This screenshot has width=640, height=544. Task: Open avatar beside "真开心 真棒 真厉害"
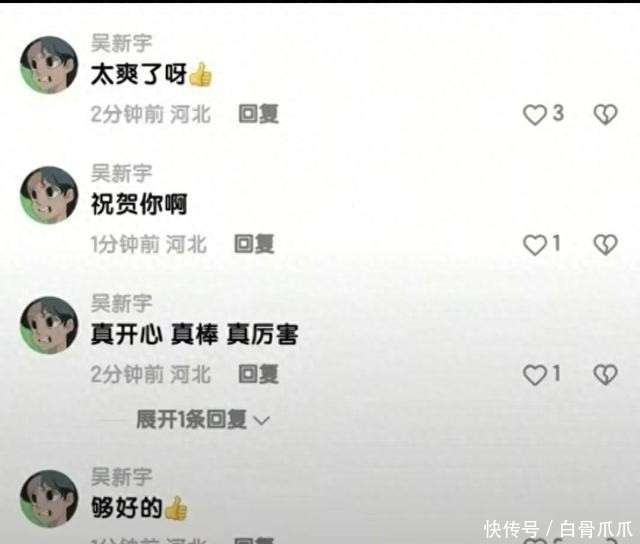(49, 325)
